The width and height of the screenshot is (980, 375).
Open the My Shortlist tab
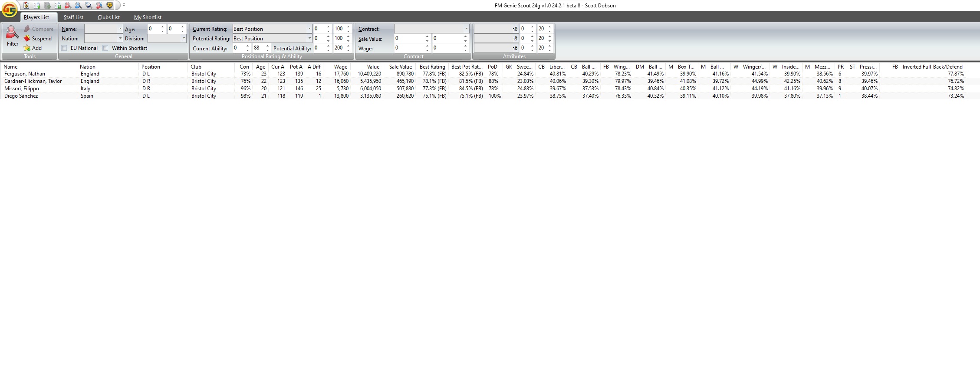(x=148, y=17)
